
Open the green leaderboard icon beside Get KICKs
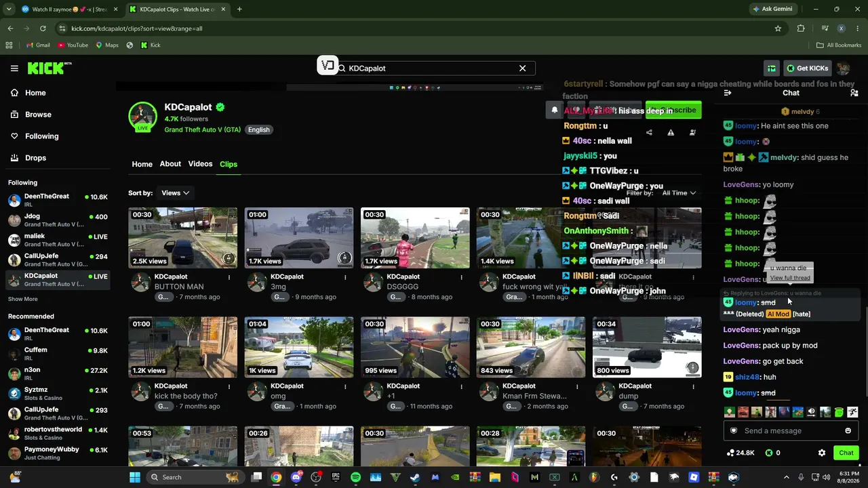click(x=772, y=68)
